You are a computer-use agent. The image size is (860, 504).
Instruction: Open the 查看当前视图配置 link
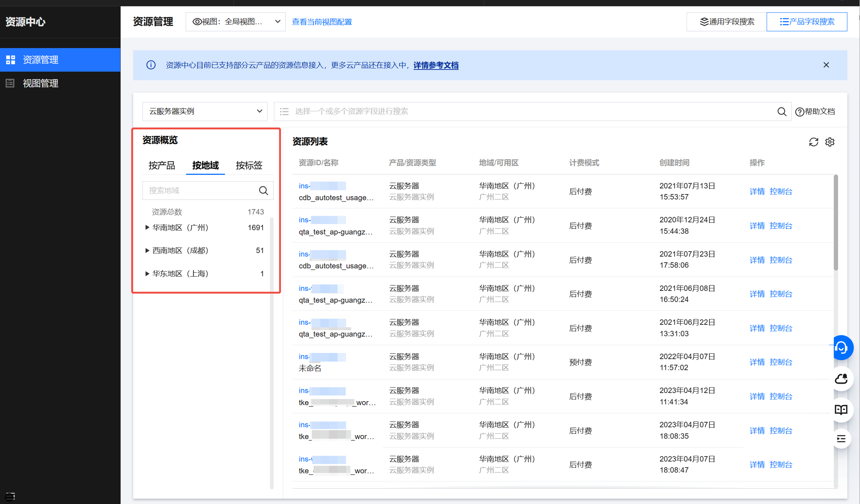tap(321, 22)
